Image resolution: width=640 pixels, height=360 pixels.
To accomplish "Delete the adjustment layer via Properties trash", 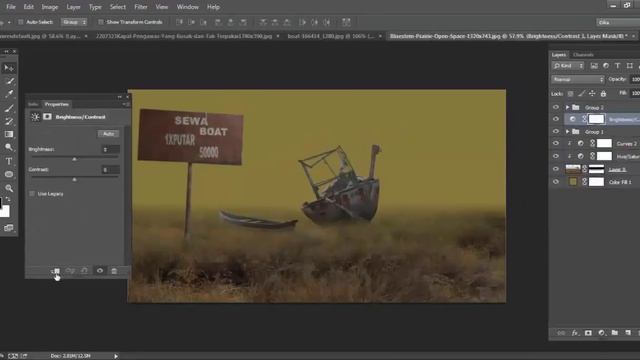I will (114, 271).
